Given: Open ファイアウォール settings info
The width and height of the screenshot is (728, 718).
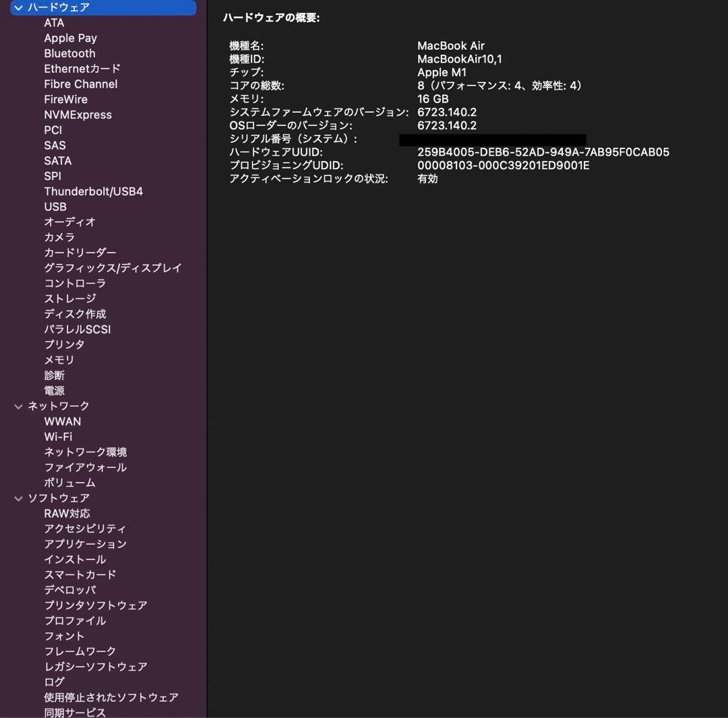Looking at the screenshot, I should pyautogui.click(x=85, y=467).
